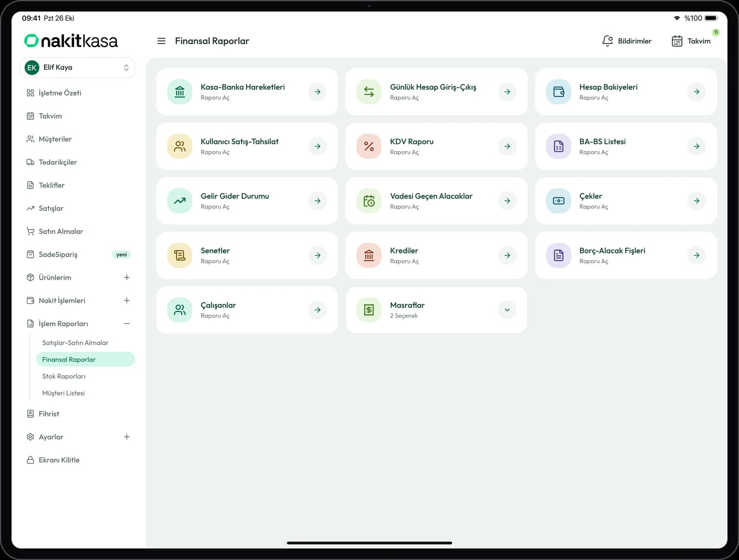Click the Satın Almalar cart item
The width and height of the screenshot is (739, 560).
78,231
